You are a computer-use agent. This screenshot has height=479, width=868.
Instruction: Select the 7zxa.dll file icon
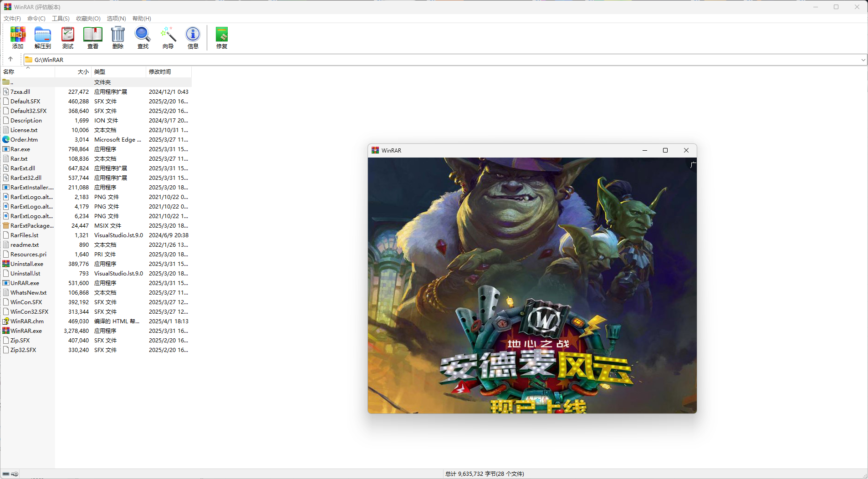click(6, 92)
